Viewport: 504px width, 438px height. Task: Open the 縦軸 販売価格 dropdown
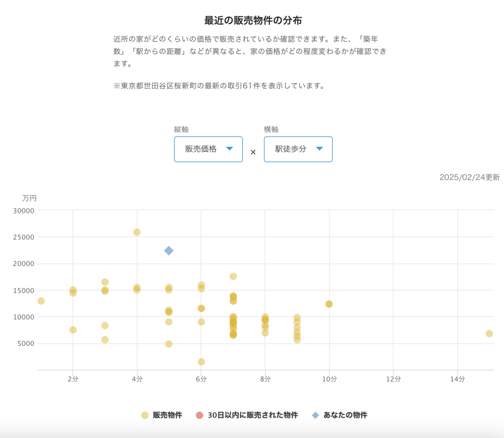(x=208, y=149)
